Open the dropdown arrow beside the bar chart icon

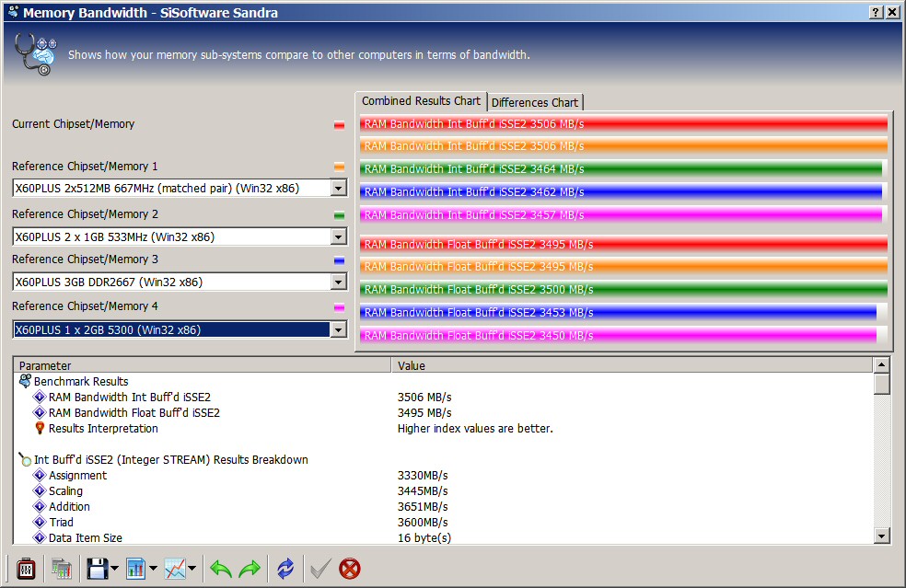153,569
